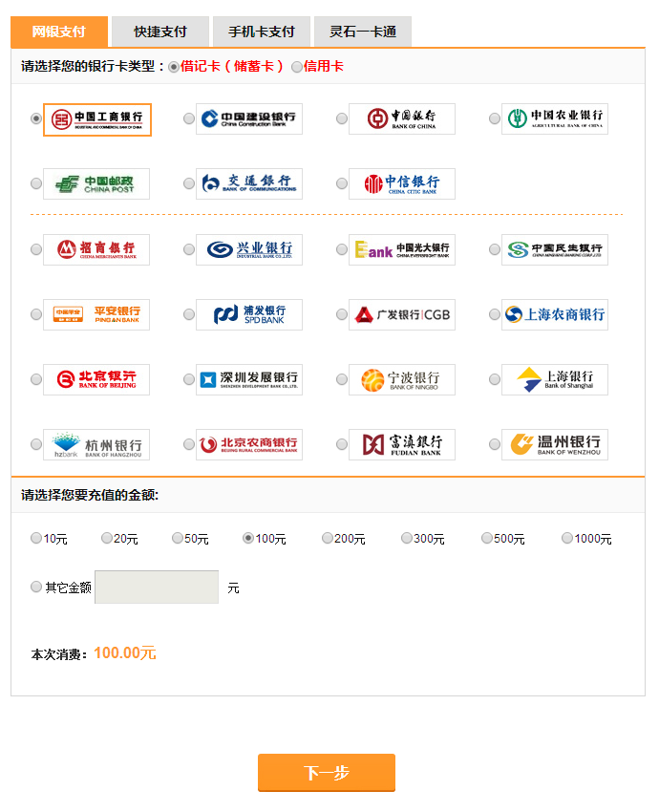
Task: Switch to the 手机卡支付 tab
Action: tap(262, 32)
